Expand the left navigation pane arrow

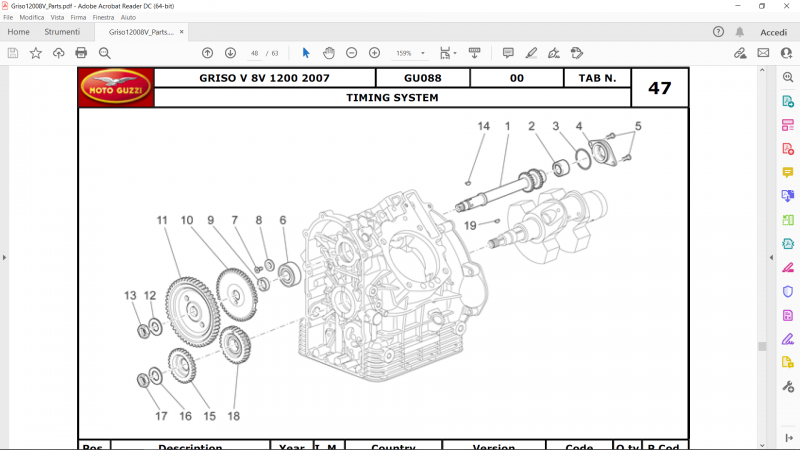click(x=4, y=258)
